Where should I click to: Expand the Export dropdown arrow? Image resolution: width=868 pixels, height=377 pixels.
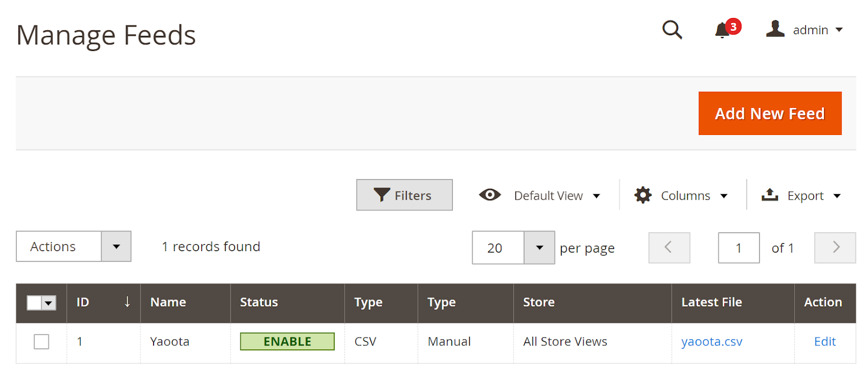tap(837, 196)
